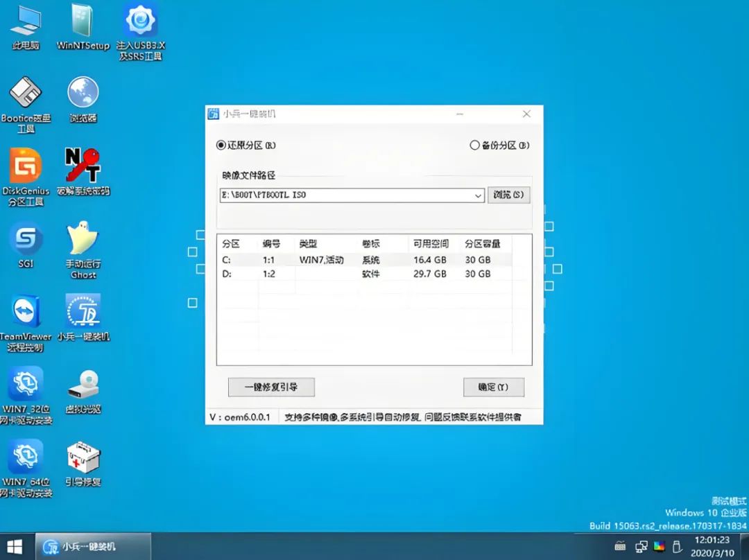Launch TeamViewer remote control icon
749x560 pixels.
tap(26, 323)
